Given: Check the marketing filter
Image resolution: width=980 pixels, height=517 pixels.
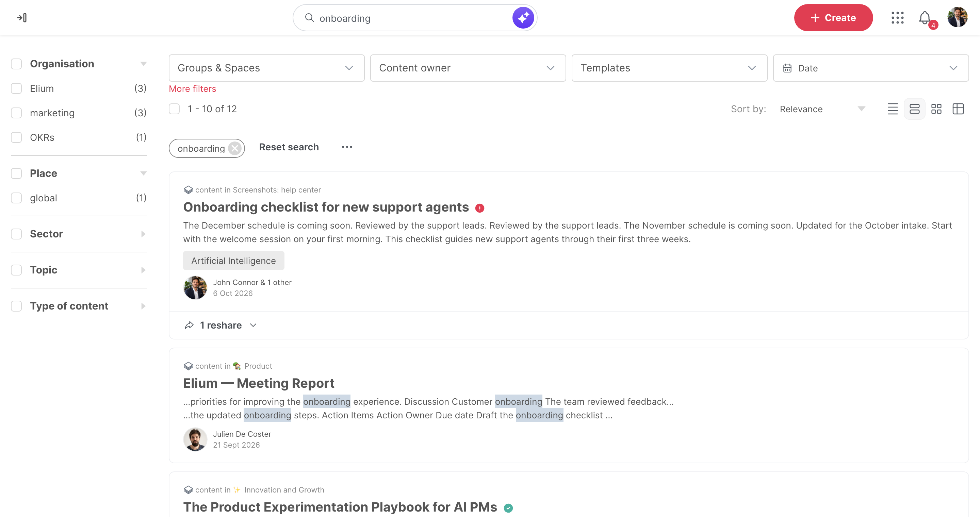Looking at the screenshot, I should (x=16, y=113).
